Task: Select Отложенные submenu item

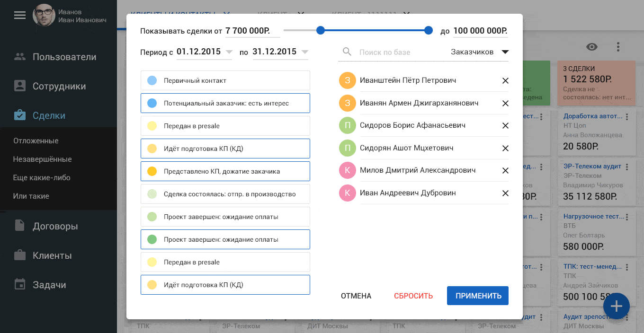Action: click(36, 141)
